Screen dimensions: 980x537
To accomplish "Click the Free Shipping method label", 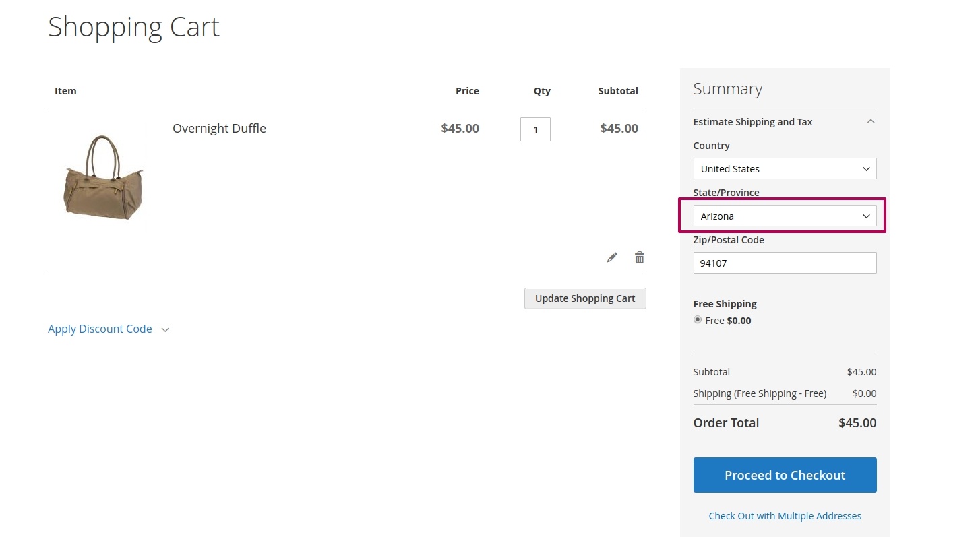I will [x=725, y=304].
